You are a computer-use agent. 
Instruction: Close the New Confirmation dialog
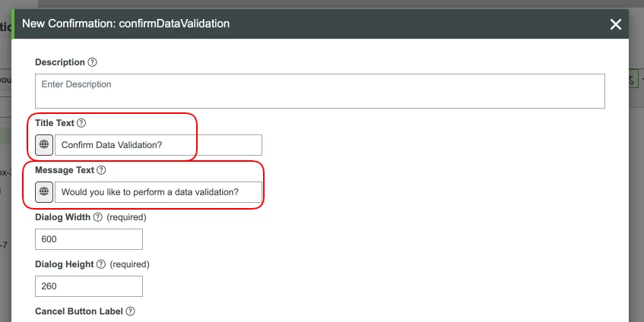615,24
